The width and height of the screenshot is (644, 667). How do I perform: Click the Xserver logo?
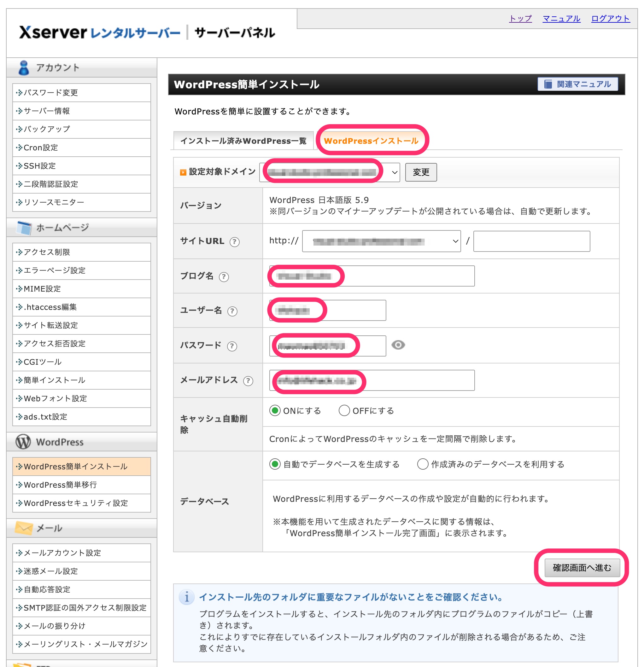coord(147,33)
